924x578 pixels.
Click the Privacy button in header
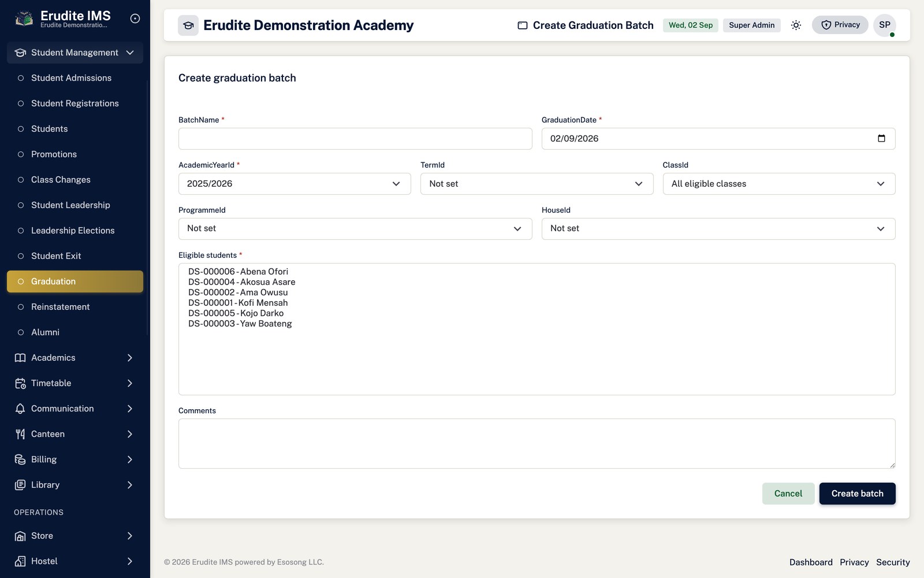coord(840,25)
